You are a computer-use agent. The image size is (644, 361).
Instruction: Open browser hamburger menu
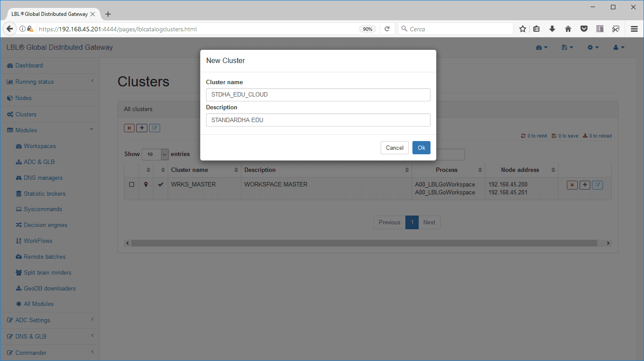coord(634,29)
